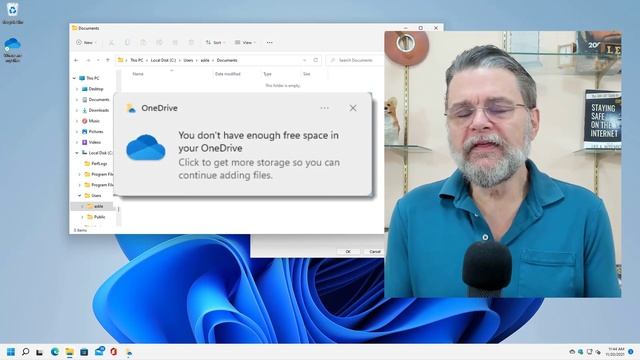Open the View dropdown menu

[245, 42]
